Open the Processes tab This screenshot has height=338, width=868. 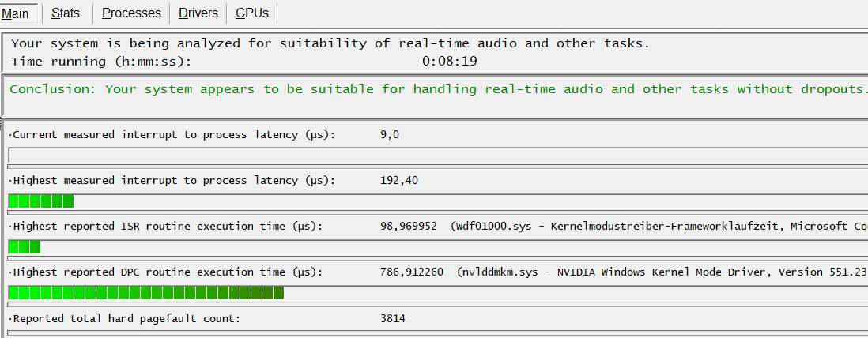coord(131,13)
